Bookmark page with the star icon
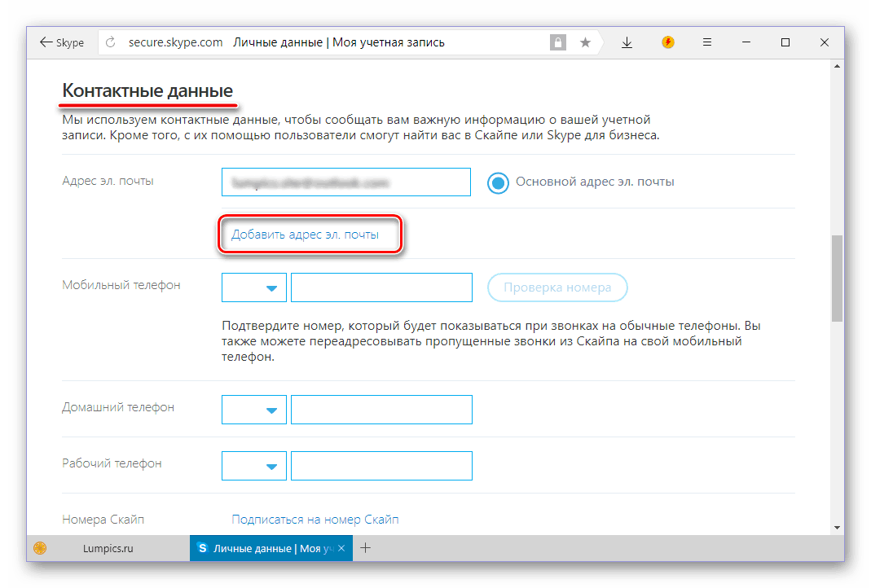Screen dimensions: 871x588 click(585, 42)
